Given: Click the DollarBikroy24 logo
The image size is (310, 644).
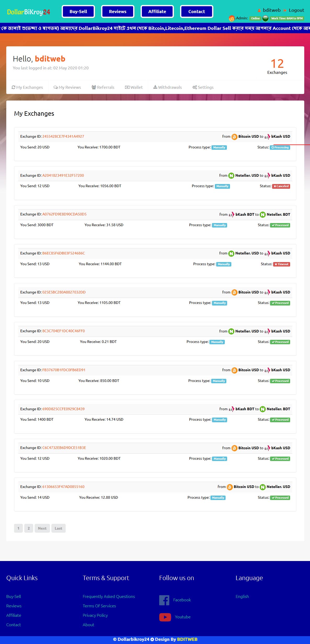Looking at the screenshot, I should [28, 12].
